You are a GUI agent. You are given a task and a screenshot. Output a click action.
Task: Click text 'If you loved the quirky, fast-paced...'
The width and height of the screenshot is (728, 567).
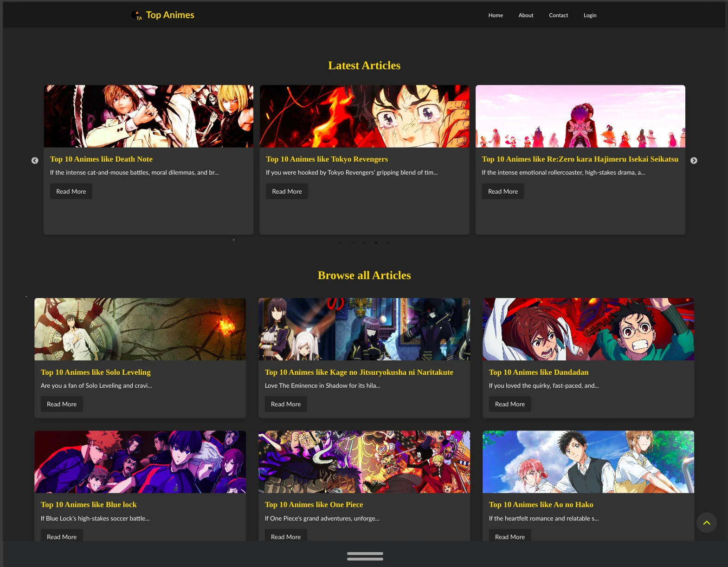(x=544, y=386)
